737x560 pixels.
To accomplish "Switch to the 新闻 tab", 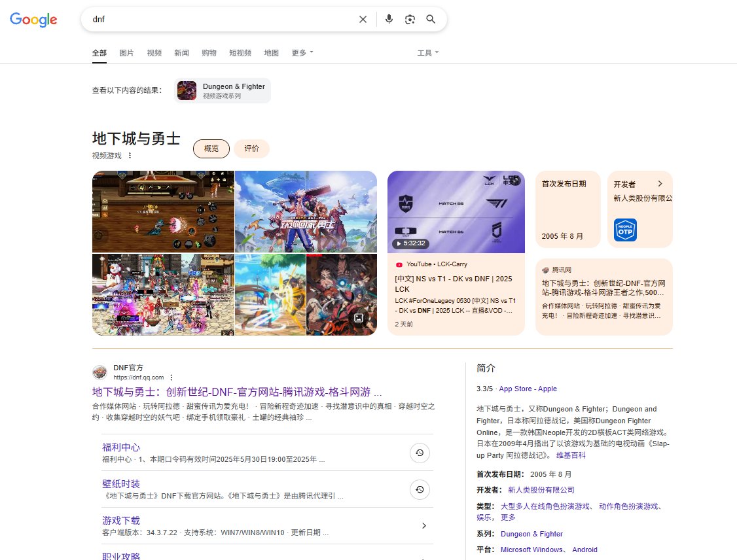I will pyautogui.click(x=181, y=52).
